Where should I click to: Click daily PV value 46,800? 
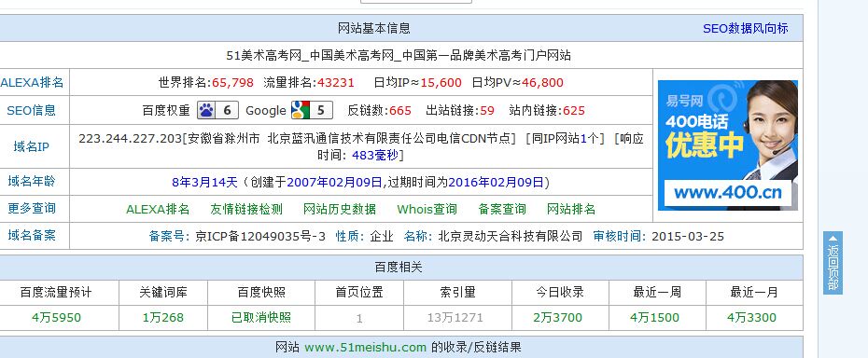point(542,83)
